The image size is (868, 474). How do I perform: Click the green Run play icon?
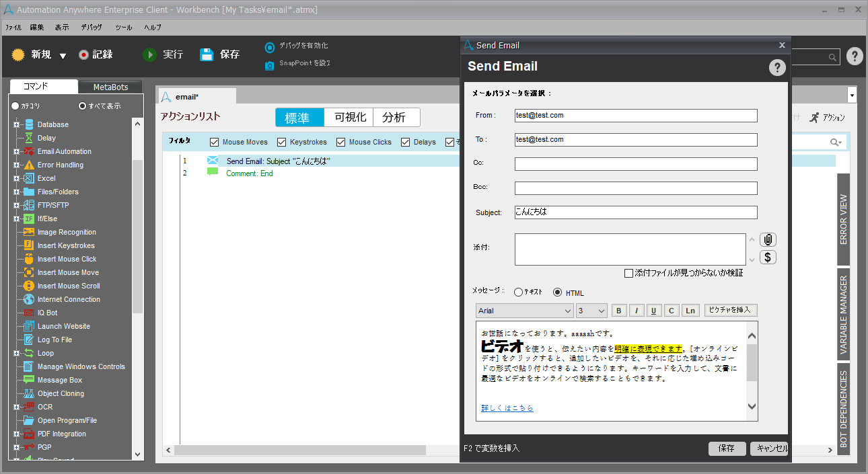click(149, 55)
